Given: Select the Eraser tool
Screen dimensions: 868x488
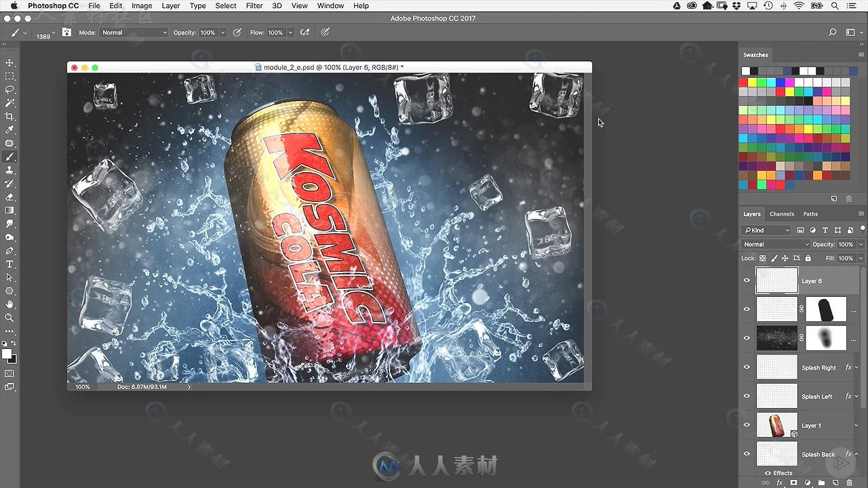Looking at the screenshot, I should 9,197.
